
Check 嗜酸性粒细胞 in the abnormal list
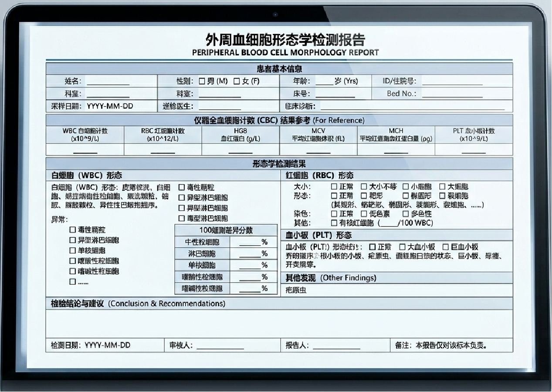pyautogui.click(x=73, y=260)
